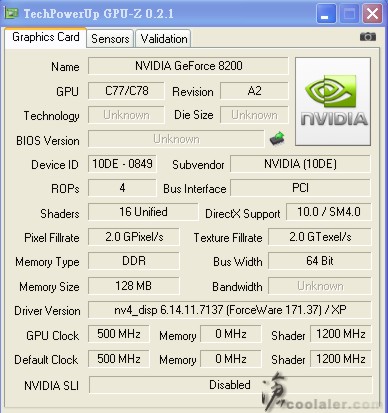The height and width of the screenshot is (413, 388).
Task: Click the GPU Clock row Shader 1200 MHz field
Action: click(x=341, y=334)
